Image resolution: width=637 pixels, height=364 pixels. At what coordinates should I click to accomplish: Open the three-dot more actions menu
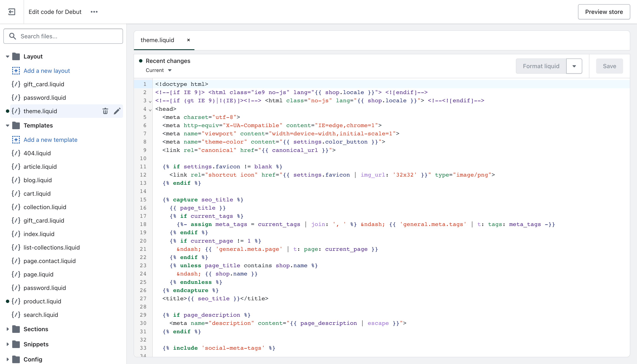point(94,12)
